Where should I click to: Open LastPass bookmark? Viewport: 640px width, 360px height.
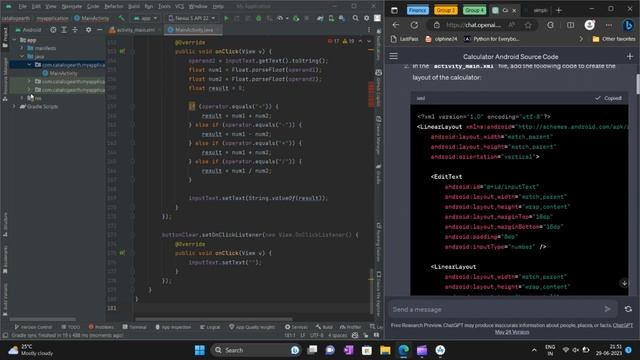pos(404,39)
